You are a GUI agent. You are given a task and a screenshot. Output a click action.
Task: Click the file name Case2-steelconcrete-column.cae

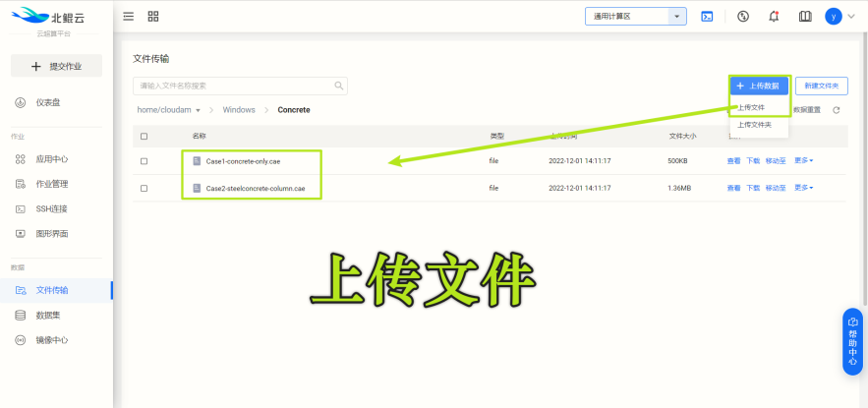(x=256, y=188)
